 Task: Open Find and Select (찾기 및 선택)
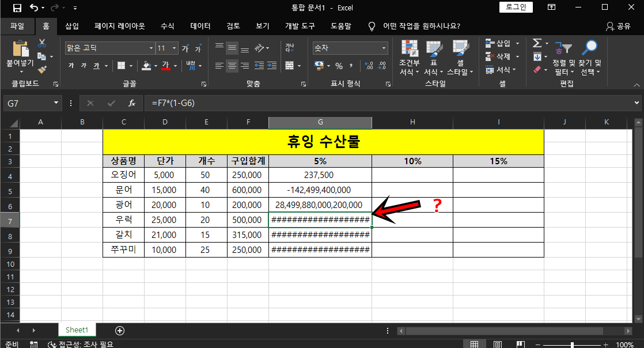590,58
